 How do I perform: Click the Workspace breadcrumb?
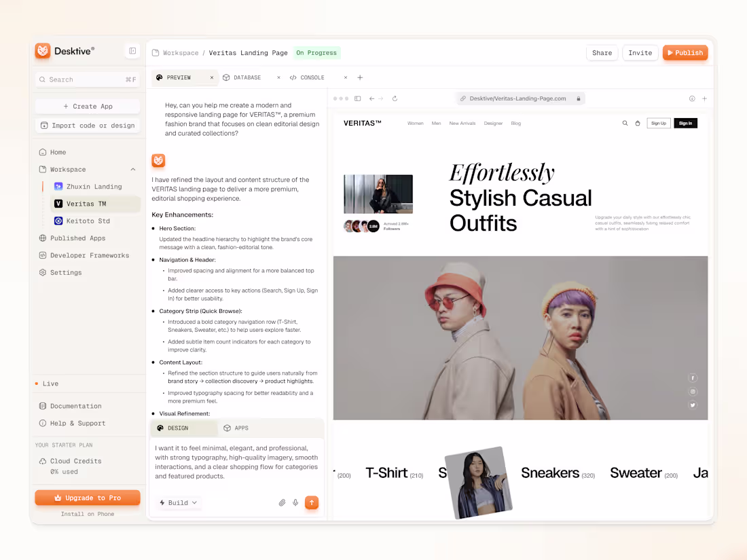181,53
